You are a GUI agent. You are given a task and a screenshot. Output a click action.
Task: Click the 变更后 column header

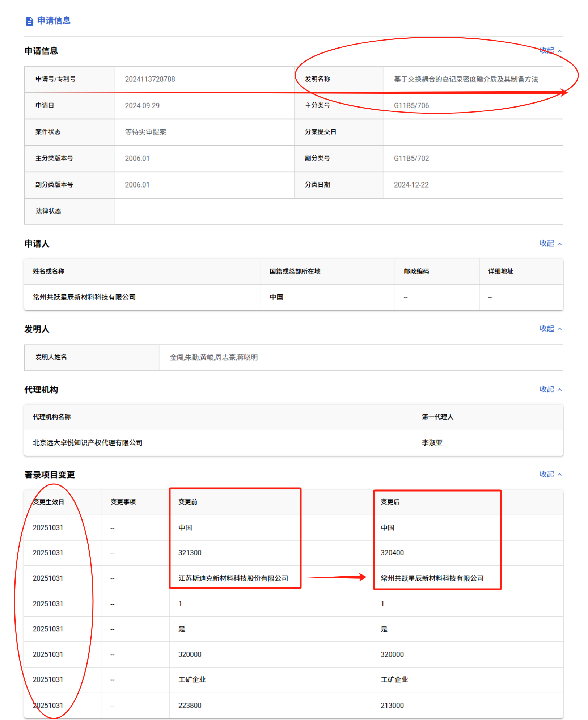(390, 502)
